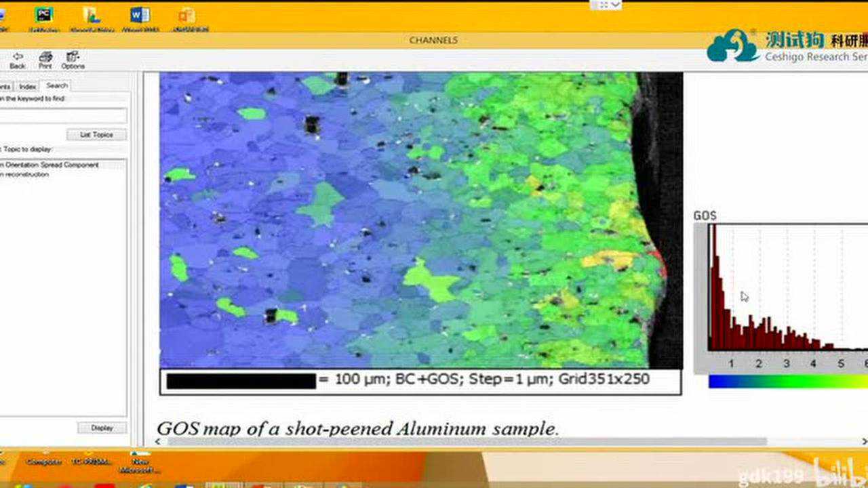
Task: Open the PyCharm desktop shortcut
Action: tap(45, 16)
